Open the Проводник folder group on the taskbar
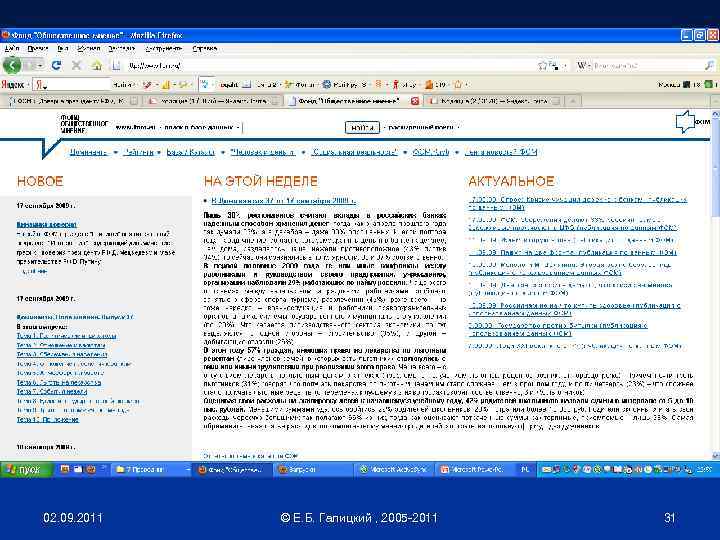 click(x=152, y=469)
